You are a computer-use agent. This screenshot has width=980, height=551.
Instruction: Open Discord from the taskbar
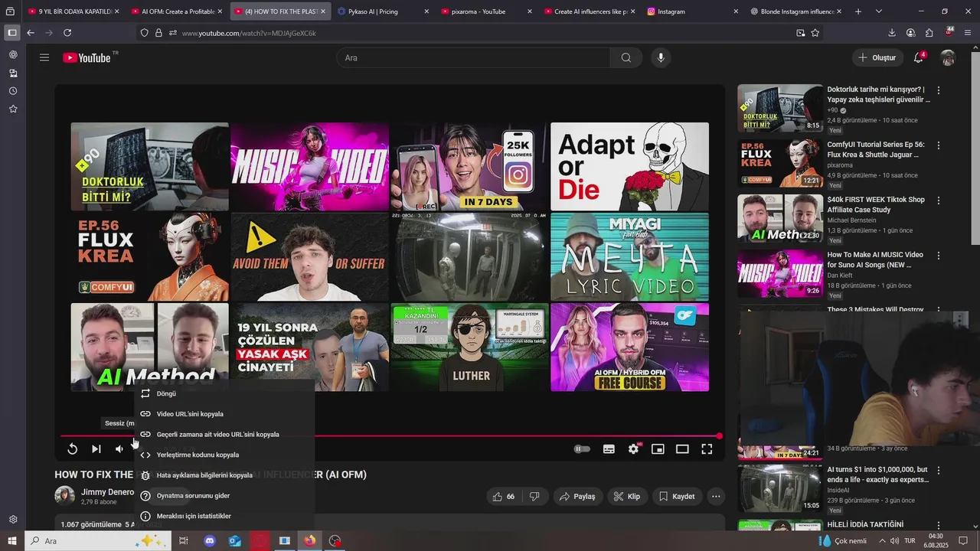pos(210,541)
